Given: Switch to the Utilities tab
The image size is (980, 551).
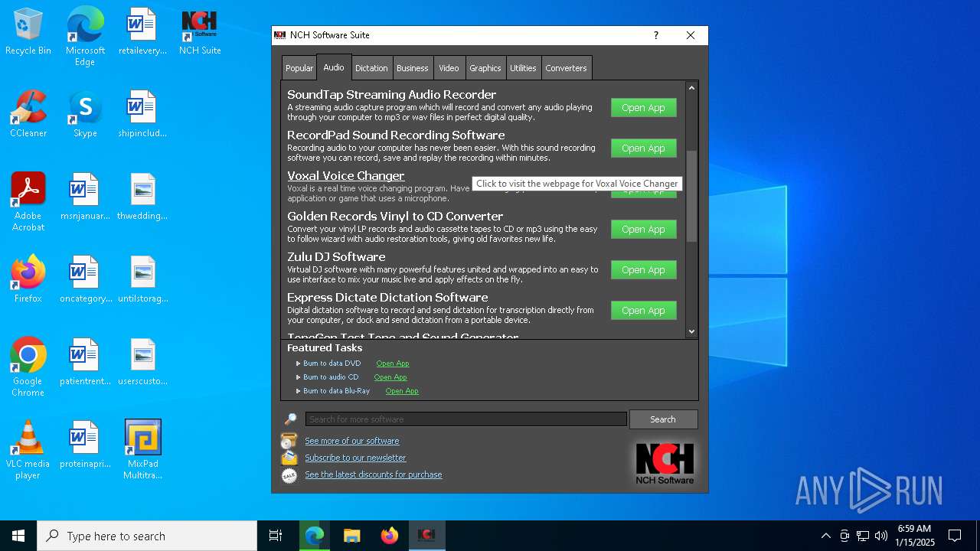Looking at the screenshot, I should [x=523, y=68].
